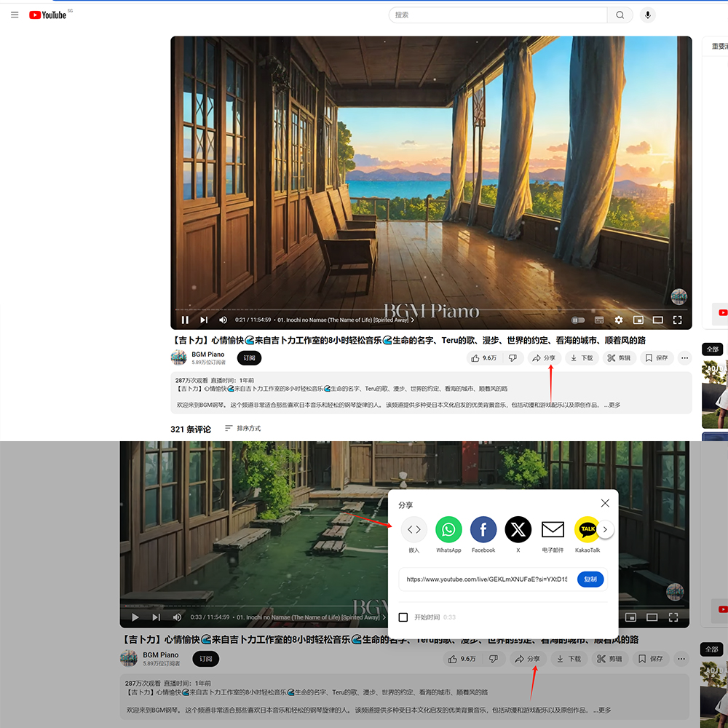Like the video on the dimmed page
Screen dimensions: 728x728
pos(462,659)
